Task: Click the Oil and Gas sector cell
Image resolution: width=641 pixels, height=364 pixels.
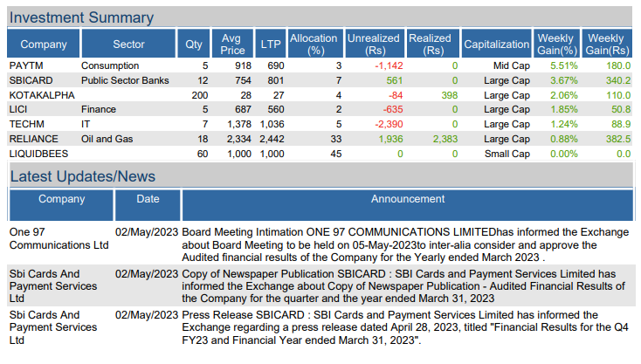Action: click(107, 139)
